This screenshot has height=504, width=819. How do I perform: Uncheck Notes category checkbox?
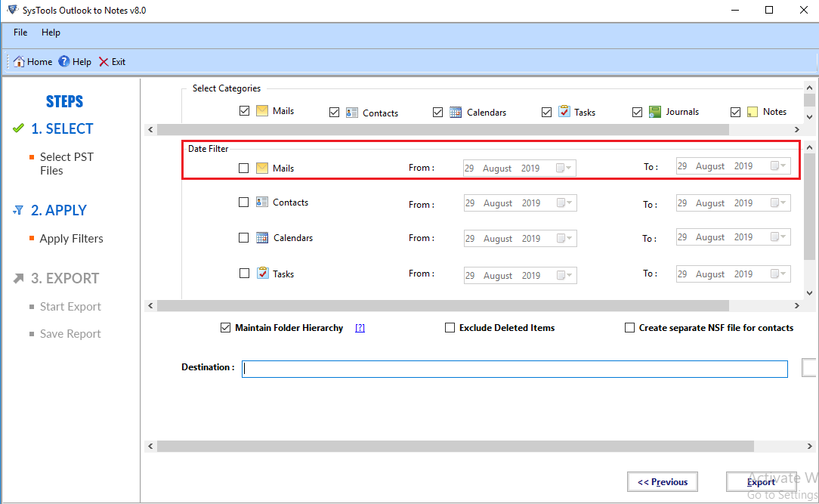[x=735, y=113]
